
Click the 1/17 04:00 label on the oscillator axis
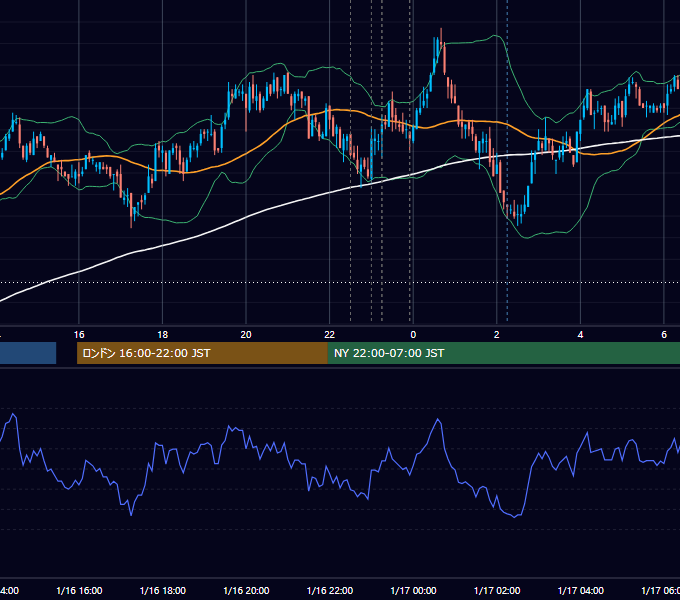[581, 590]
